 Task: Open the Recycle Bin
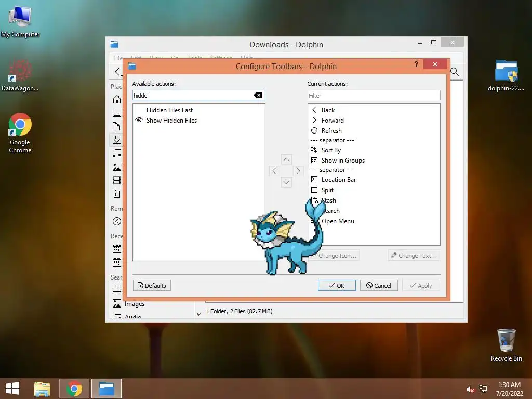point(506,345)
